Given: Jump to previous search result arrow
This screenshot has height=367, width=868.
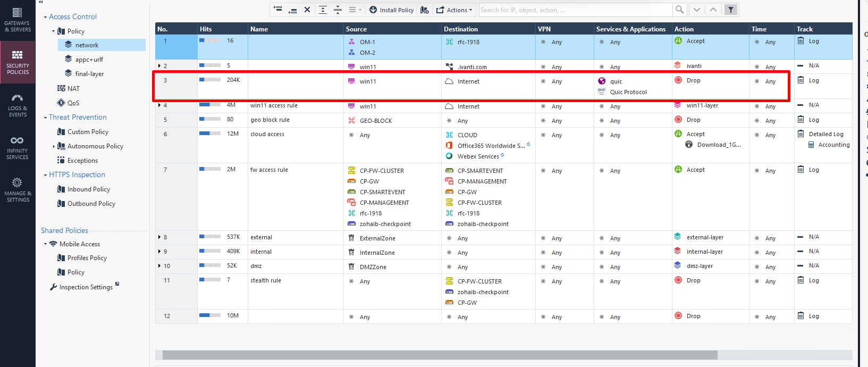Looking at the screenshot, I should click(713, 10).
